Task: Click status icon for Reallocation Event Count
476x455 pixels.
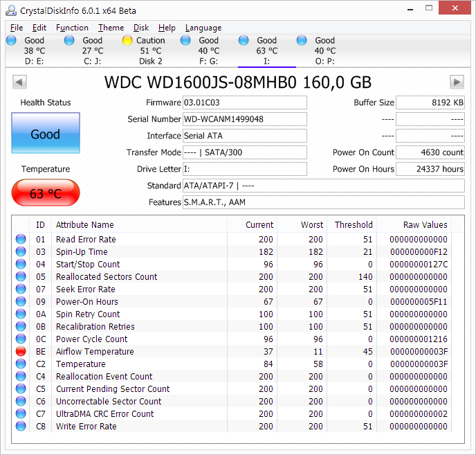Action: click(x=21, y=376)
